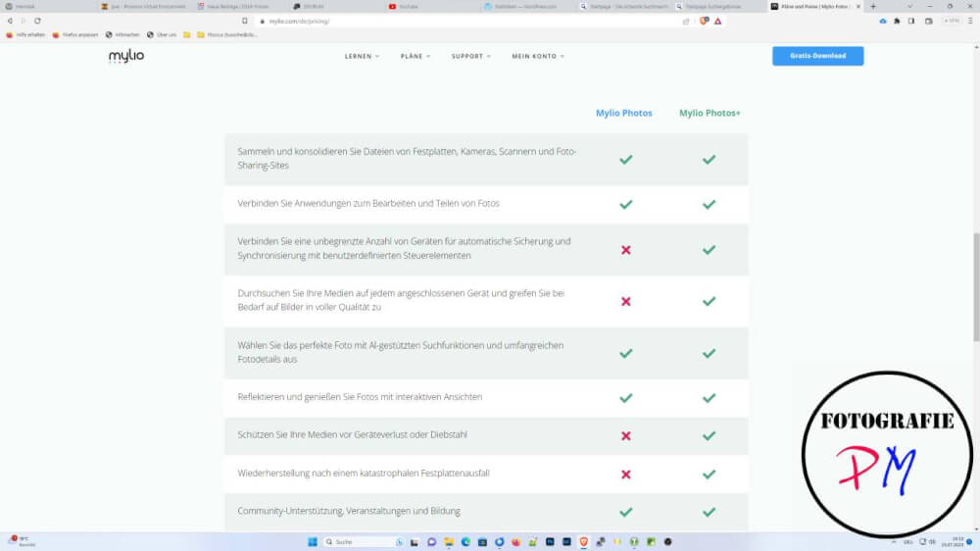Open the Brave Rewards triangle icon

pyautogui.click(x=718, y=22)
